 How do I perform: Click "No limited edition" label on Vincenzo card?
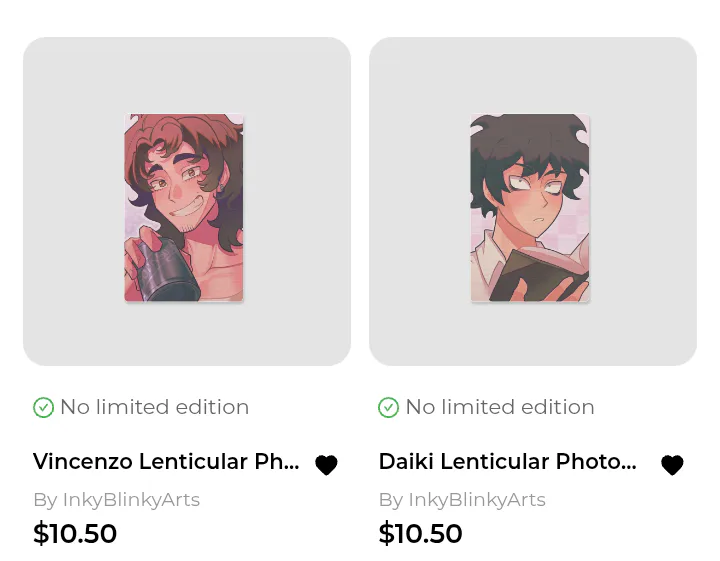pyautogui.click(x=154, y=407)
